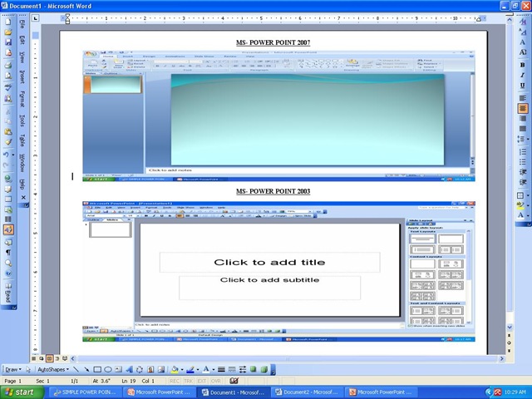Apply numbered list
The height and width of the screenshot is (399, 532).
tap(523, 151)
